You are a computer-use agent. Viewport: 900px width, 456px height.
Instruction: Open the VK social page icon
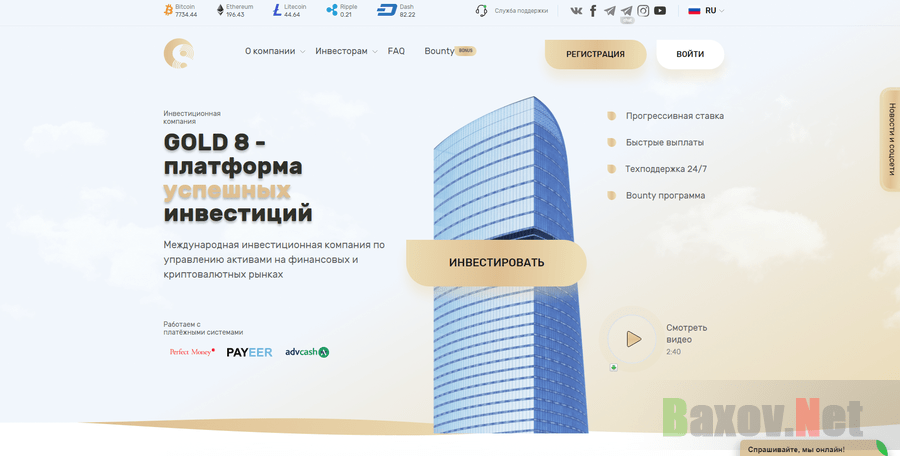pos(576,11)
